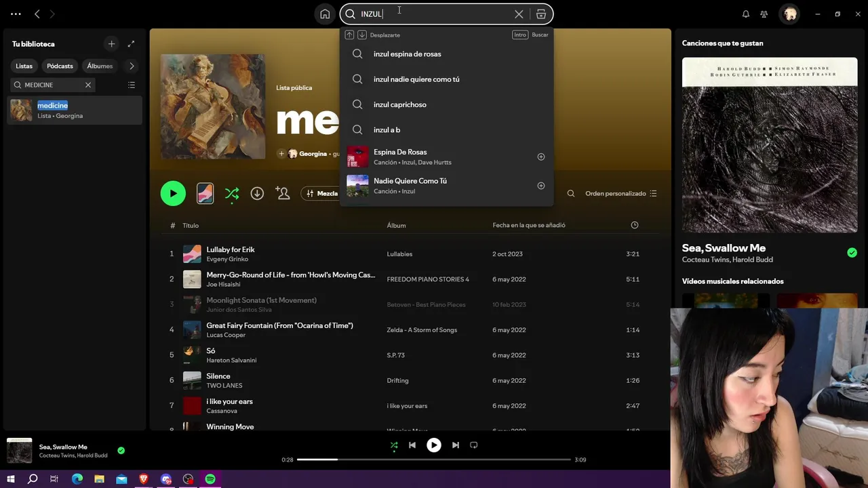The height and width of the screenshot is (488, 868).
Task: Open the medicine playlist in library
Action: (75, 110)
